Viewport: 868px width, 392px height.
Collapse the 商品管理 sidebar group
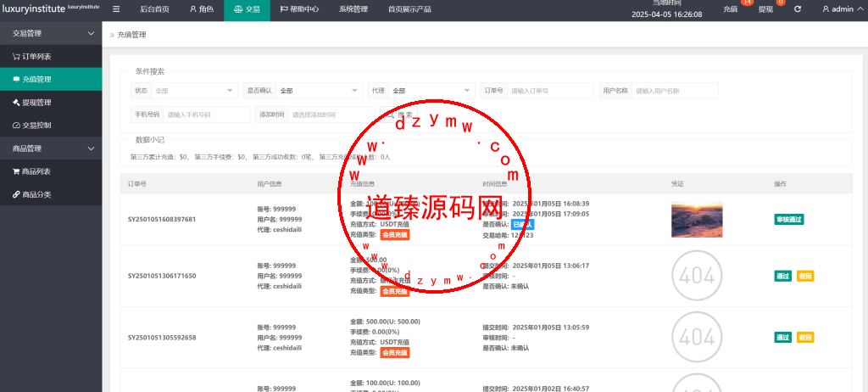51,148
